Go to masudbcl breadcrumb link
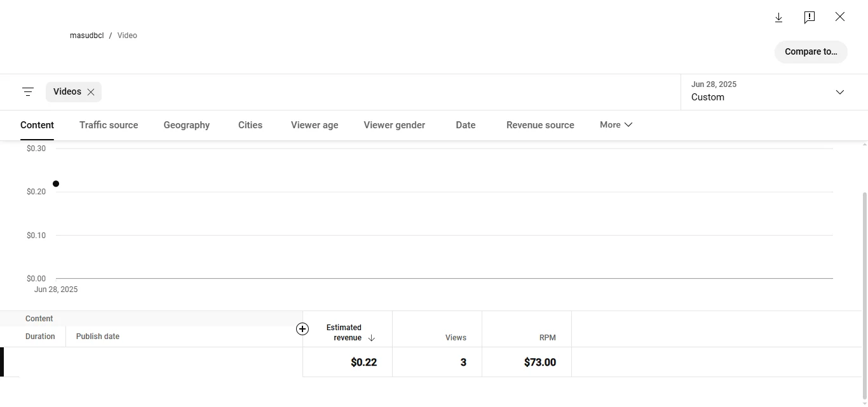This screenshot has height=407, width=868. pyautogui.click(x=86, y=36)
